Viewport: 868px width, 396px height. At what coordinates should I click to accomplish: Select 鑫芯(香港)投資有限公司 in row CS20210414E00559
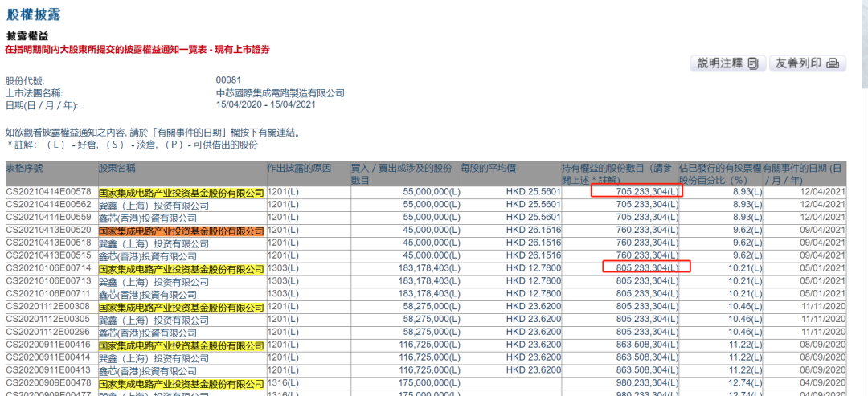[148, 218]
